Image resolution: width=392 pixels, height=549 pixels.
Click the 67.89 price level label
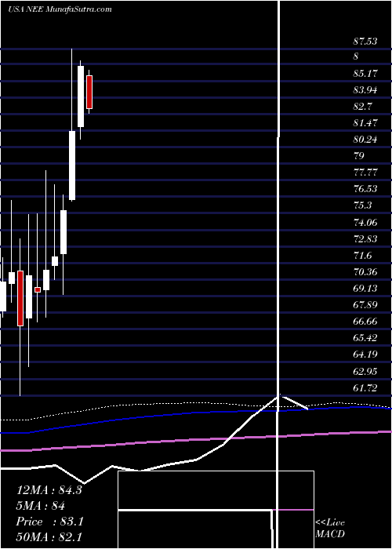tap(365, 304)
